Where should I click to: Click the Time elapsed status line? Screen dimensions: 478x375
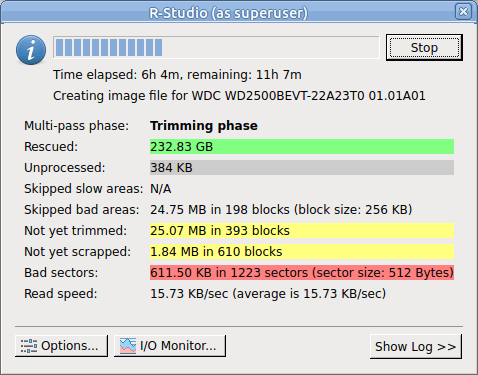pyautogui.click(x=177, y=75)
